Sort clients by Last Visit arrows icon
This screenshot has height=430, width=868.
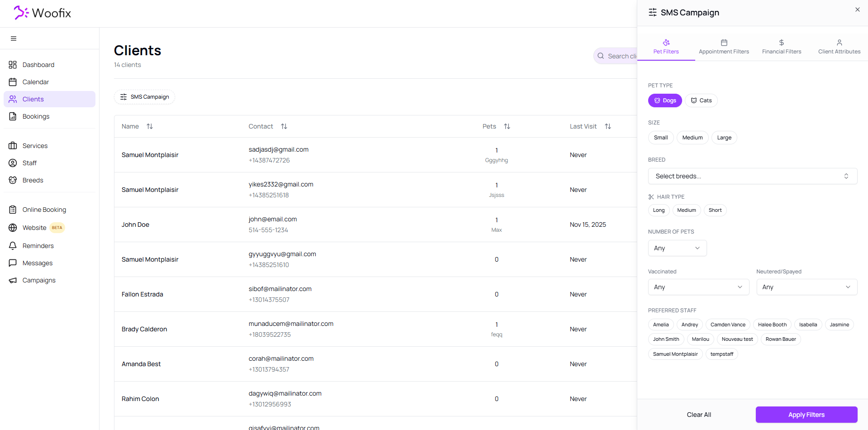pos(608,126)
